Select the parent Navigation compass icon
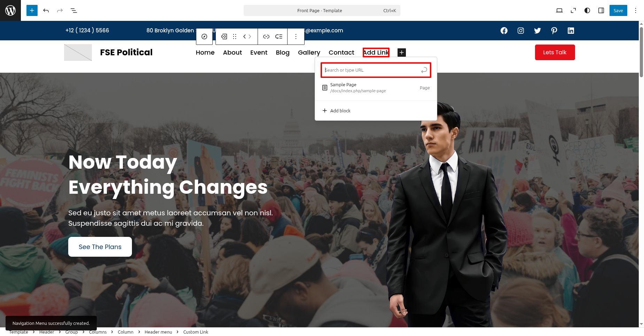 [x=204, y=37]
